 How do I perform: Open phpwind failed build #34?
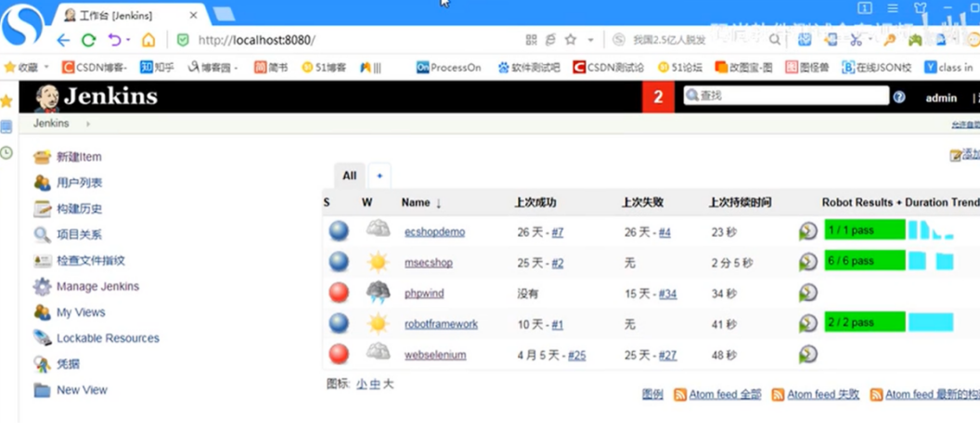coord(667,294)
